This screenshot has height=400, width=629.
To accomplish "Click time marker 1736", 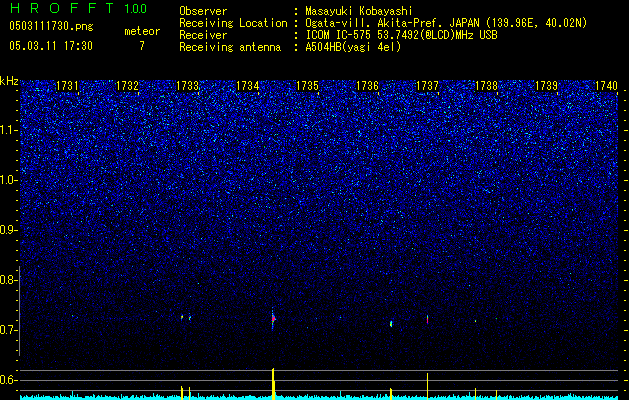I will (x=367, y=86).
